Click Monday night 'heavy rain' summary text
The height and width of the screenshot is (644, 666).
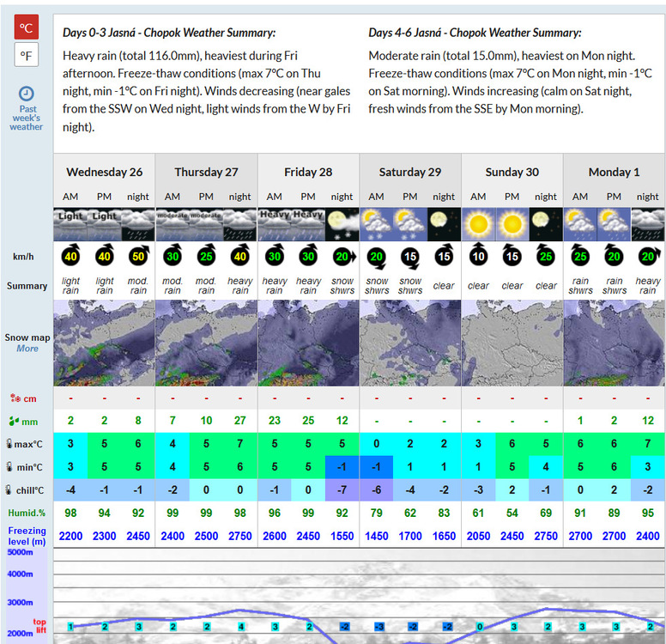point(648,286)
